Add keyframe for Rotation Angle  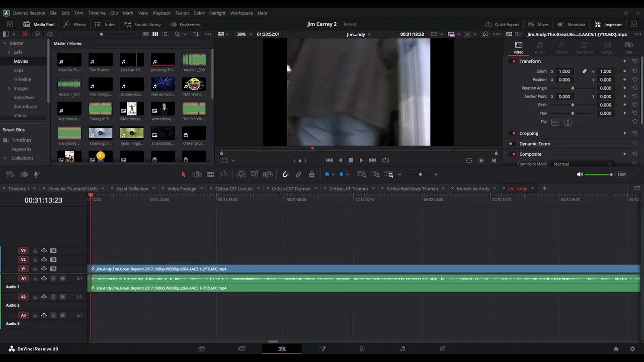coord(624,88)
